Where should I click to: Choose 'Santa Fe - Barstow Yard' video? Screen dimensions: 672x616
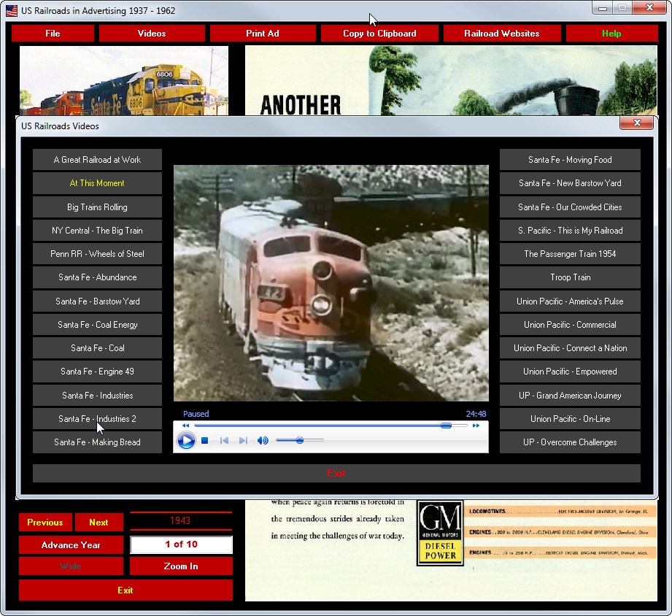click(x=97, y=301)
